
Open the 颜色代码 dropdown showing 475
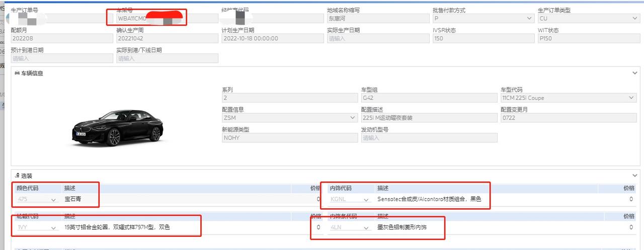tap(37, 200)
